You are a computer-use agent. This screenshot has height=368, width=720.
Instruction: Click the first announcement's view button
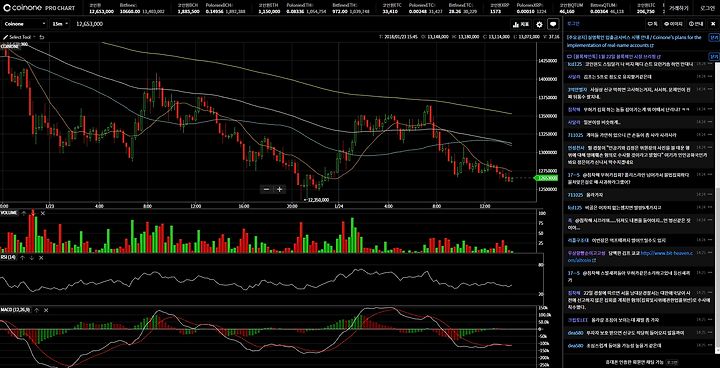[714, 38]
